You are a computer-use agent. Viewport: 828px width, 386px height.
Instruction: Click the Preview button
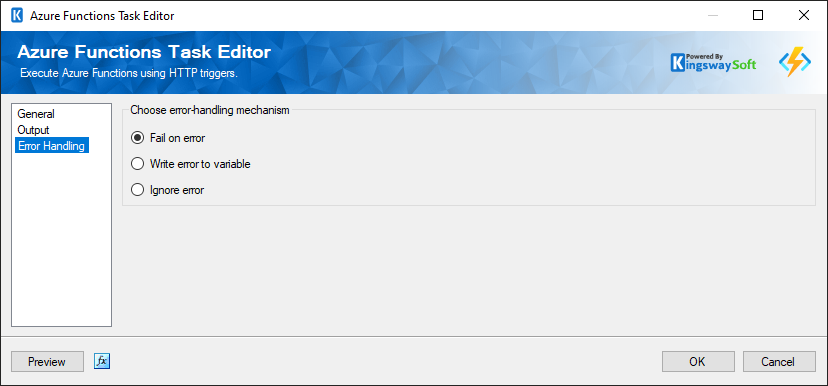click(x=47, y=362)
